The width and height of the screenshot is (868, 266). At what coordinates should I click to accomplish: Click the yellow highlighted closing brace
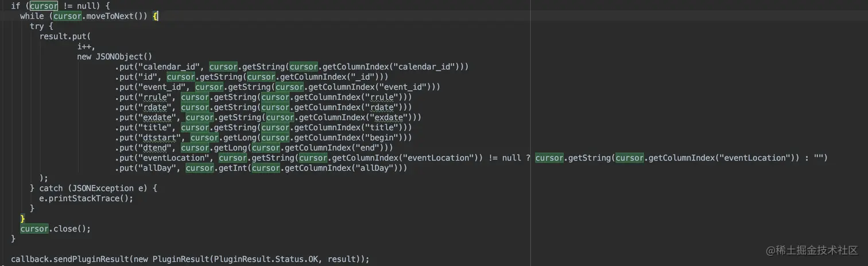click(22, 218)
